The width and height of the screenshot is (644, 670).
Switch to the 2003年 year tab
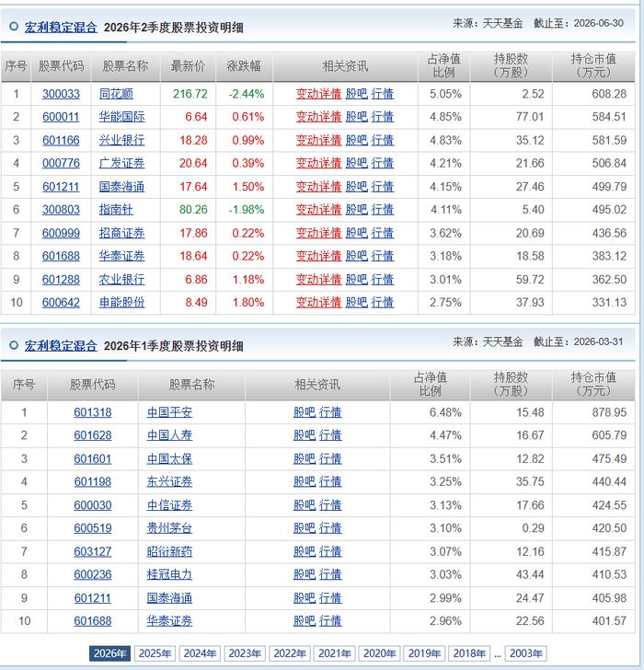pos(525,653)
